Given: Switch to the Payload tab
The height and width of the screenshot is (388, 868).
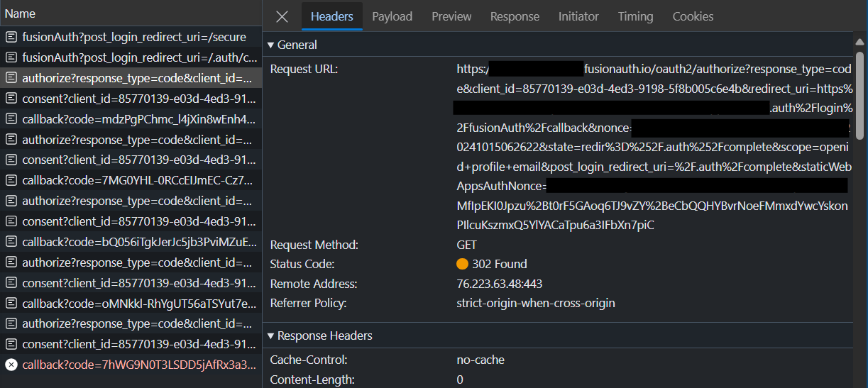Looking at the screenshot, I should (x=392, y=16).
